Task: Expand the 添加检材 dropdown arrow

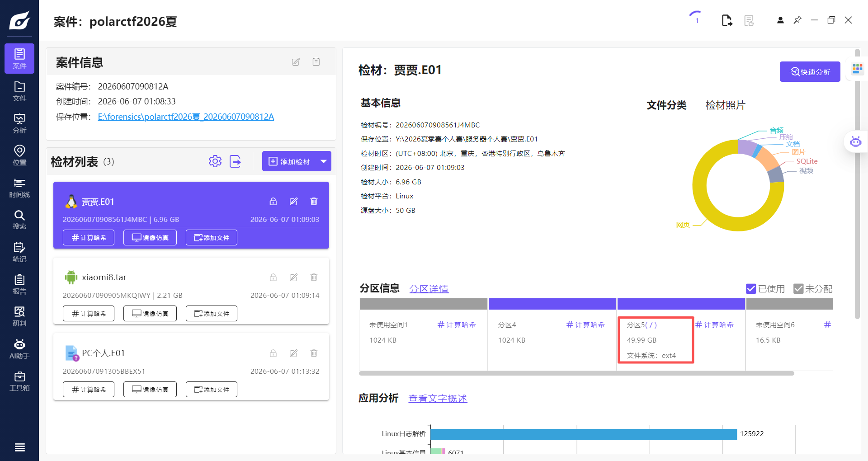Action: pos(324,161)
